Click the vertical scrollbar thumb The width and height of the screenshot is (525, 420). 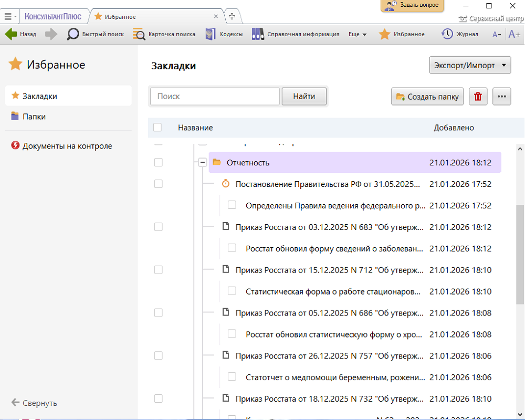coord(520,254)
